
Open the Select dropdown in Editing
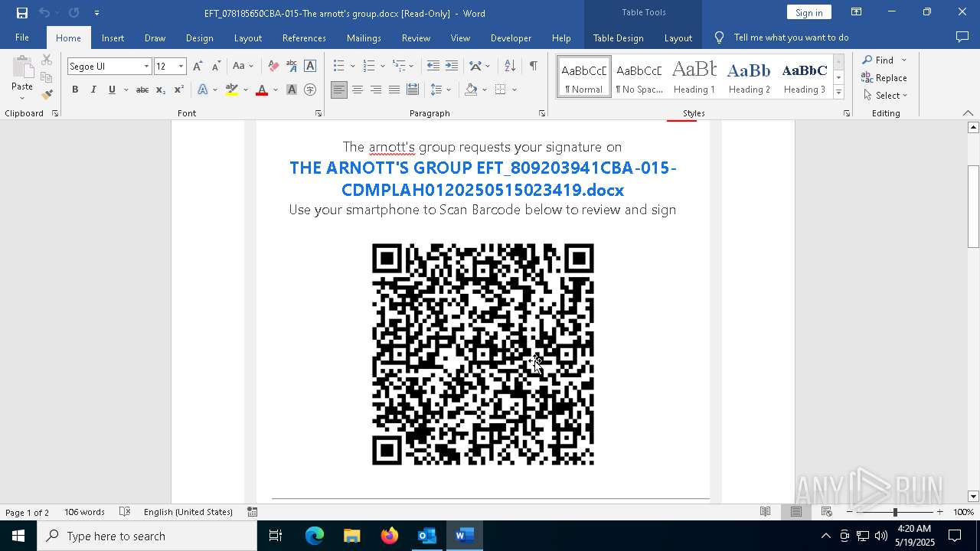[x=884, y=96]
